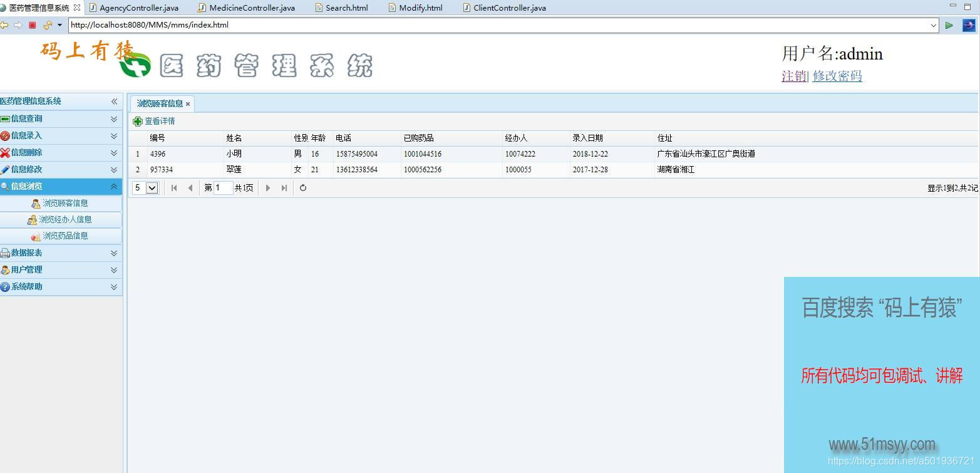Collapse the left sidebar with double chevron
The height and width of the screenshot is (473, 980).
(114, 101)
